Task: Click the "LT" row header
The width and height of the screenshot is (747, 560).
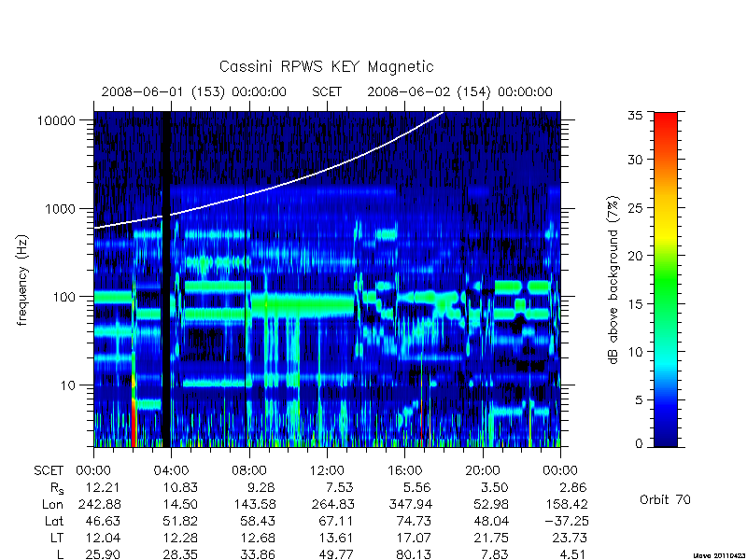Action: [x=57, y=539]
